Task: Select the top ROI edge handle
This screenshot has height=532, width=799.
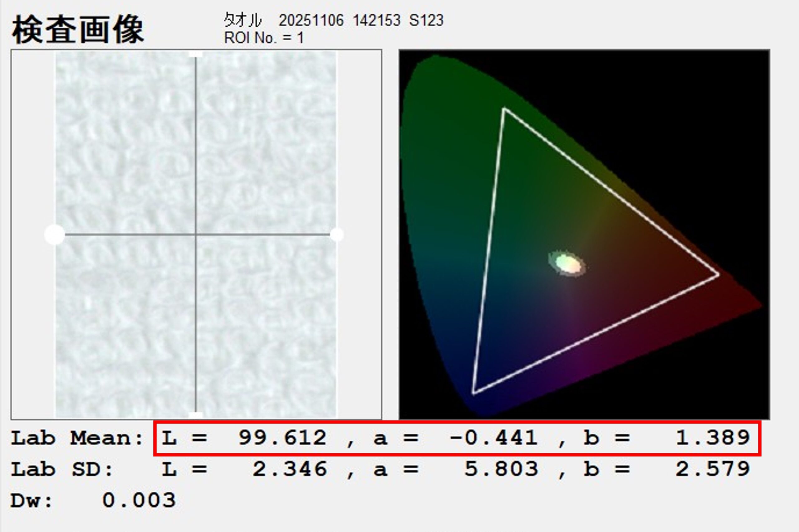Action: (x=196, y=54)
